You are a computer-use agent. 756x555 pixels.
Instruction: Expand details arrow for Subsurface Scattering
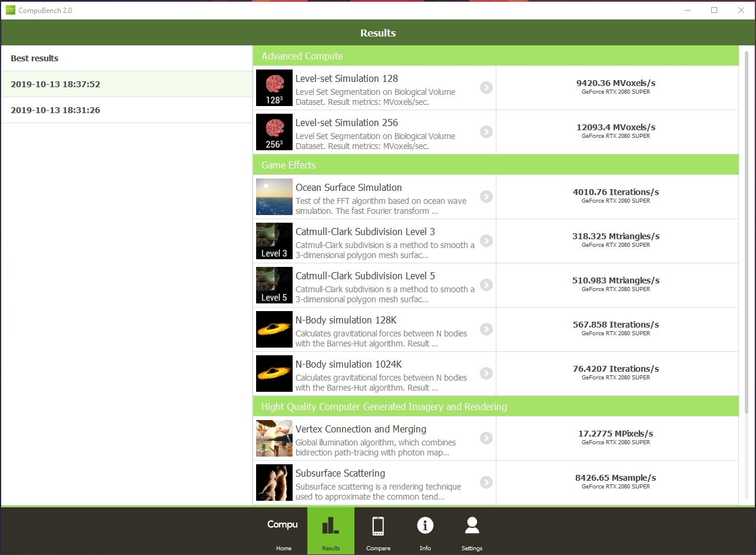[x=486, y=483]
